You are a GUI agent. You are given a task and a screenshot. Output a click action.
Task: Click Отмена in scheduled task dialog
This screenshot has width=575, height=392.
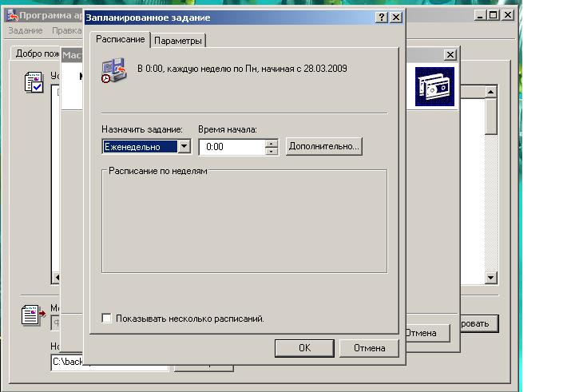(369, 347)
